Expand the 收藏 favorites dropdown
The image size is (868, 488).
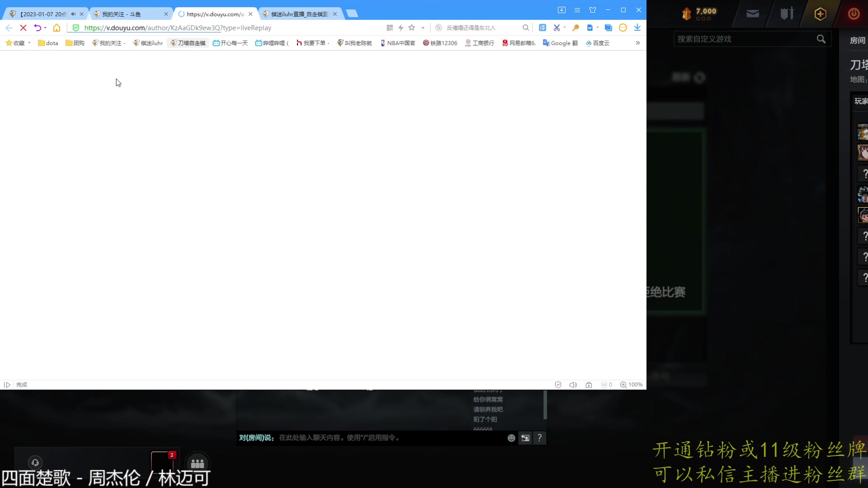29,43
